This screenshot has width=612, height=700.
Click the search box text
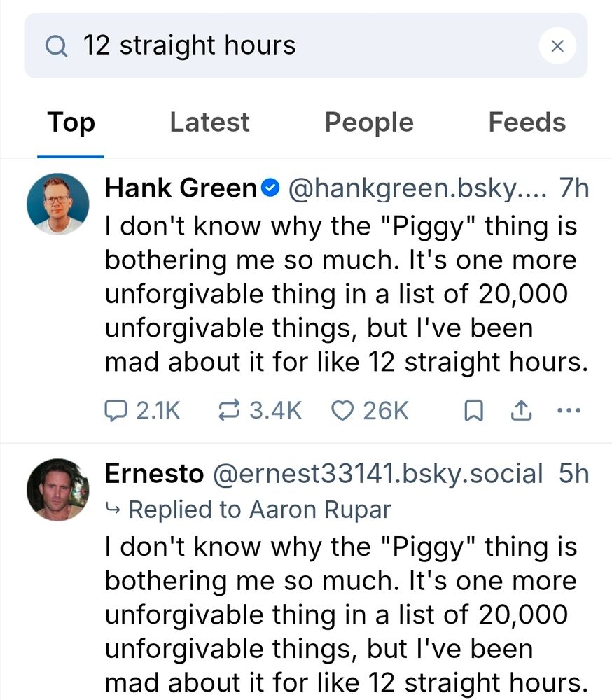pyautogui.click(x=190, y=46)
